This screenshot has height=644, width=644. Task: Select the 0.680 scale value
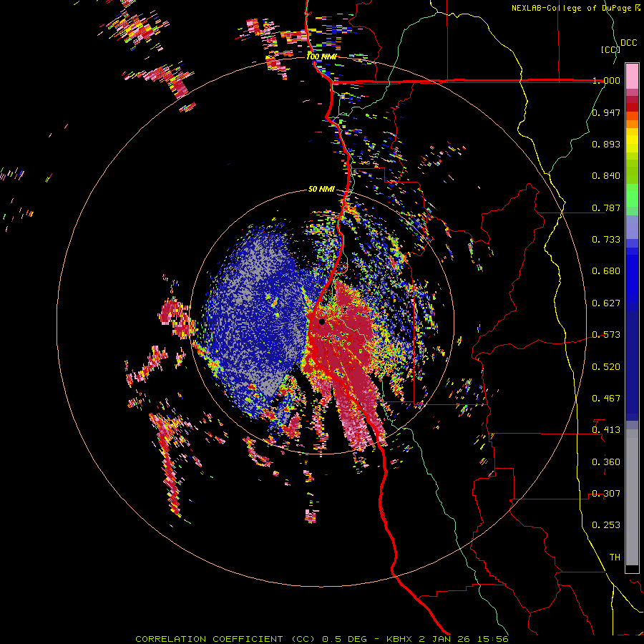tap(606, 271)
